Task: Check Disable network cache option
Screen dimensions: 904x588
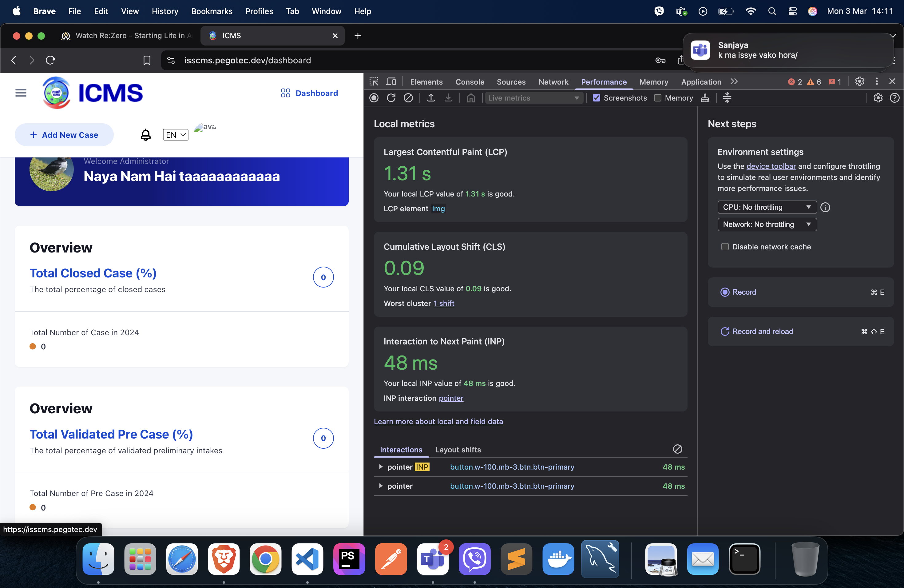Action: [x=725, y=247]
